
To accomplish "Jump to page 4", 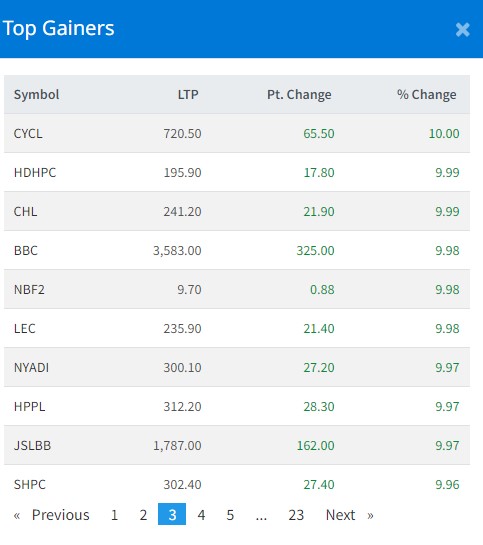I will 201,515.
